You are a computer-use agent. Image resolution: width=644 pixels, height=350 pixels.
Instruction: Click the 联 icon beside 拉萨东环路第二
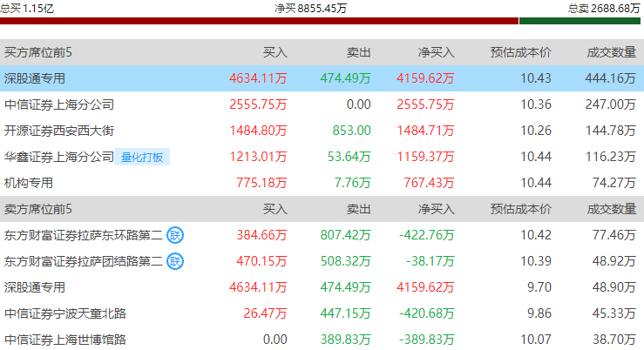point(175,235)
